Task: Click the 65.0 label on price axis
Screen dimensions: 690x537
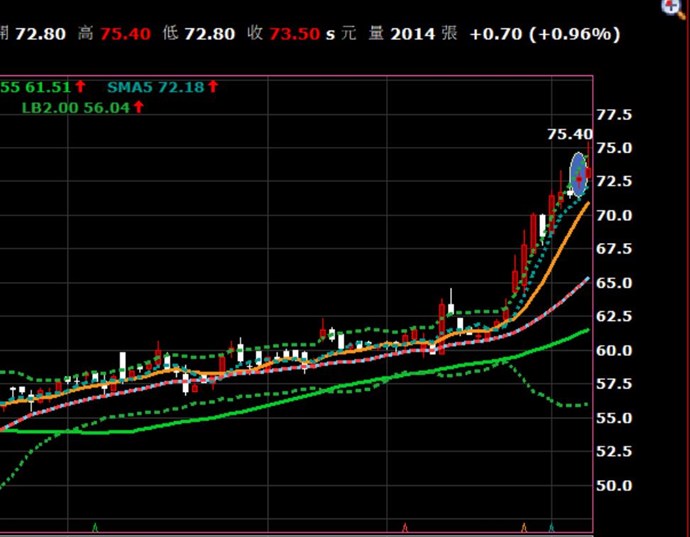Action: 614,283
